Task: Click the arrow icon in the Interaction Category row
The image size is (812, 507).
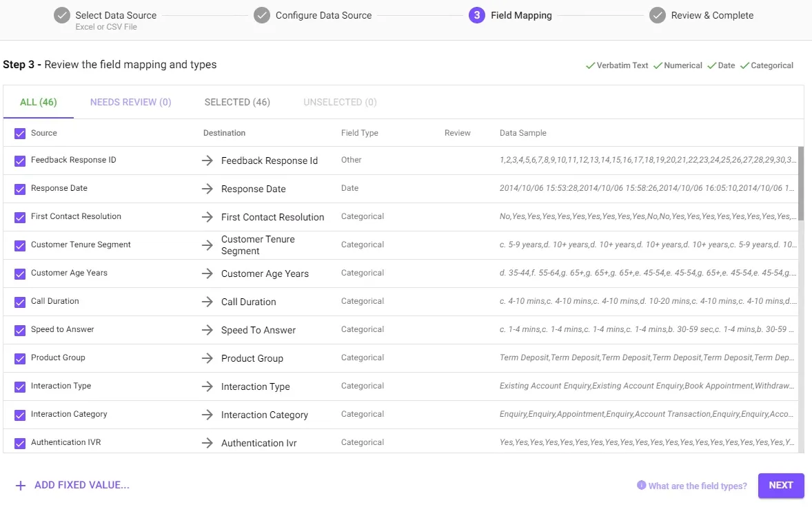Action: point(207,415)
